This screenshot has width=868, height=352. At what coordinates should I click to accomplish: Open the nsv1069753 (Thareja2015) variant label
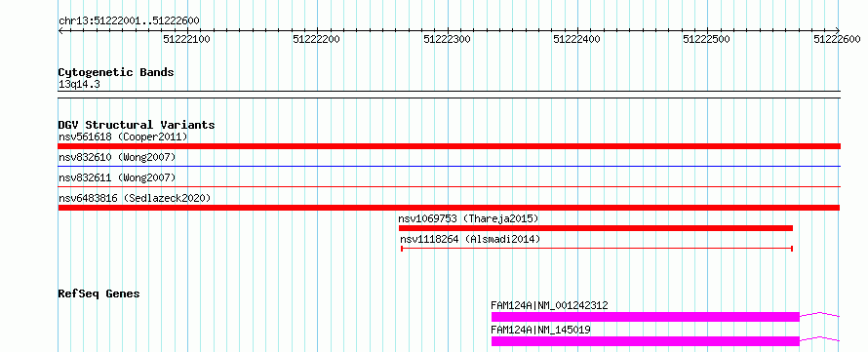[468, 218]
